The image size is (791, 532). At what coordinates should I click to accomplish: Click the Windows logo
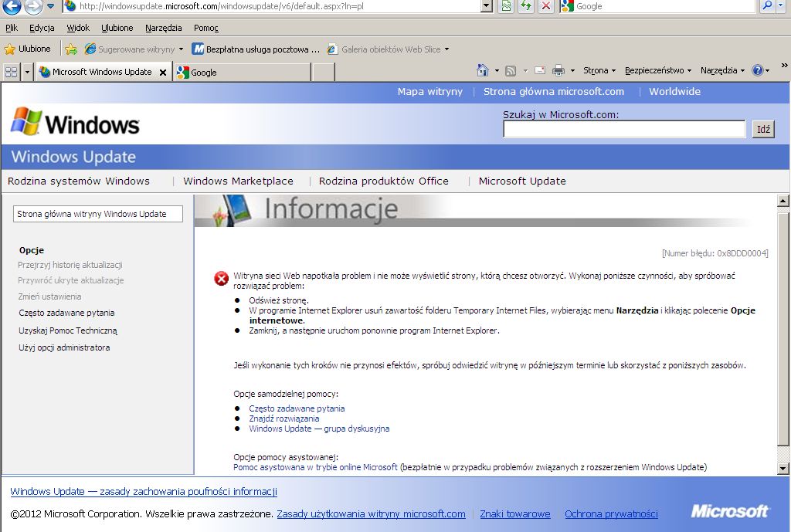tap(75, 123)
